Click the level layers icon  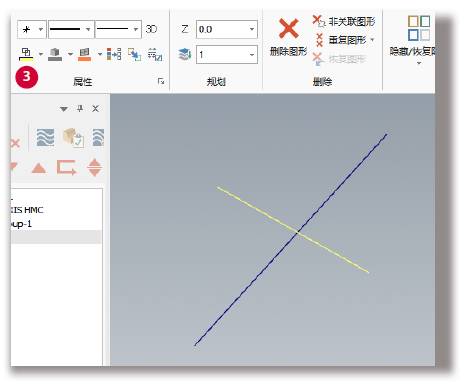[185, 54]
